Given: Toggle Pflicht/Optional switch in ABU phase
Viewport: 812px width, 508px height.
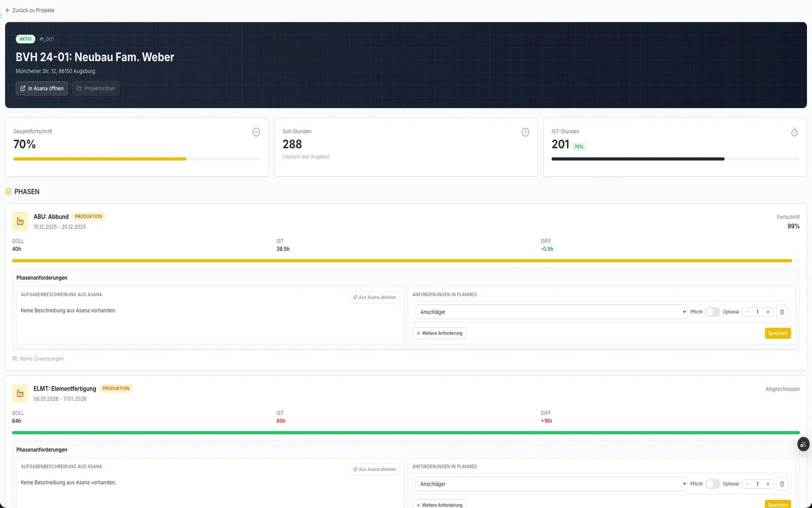Looking at the screenshot, I should click(713, 312).
